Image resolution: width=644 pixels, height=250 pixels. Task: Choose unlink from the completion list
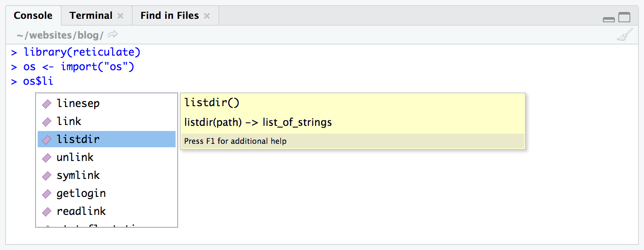pos(75,157)
